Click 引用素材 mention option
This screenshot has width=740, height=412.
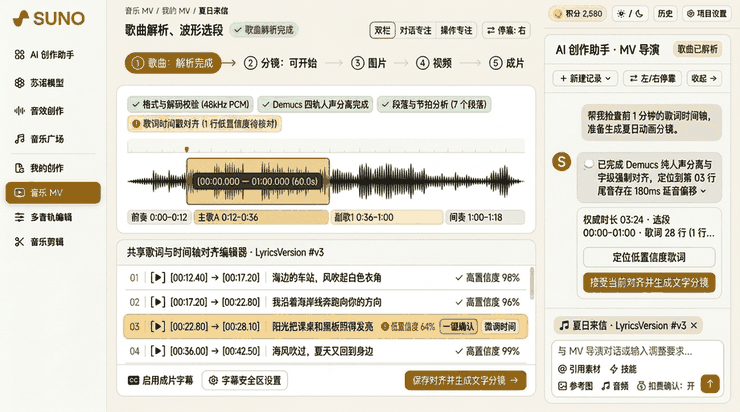pyautogui.click(x=579, y=369)
